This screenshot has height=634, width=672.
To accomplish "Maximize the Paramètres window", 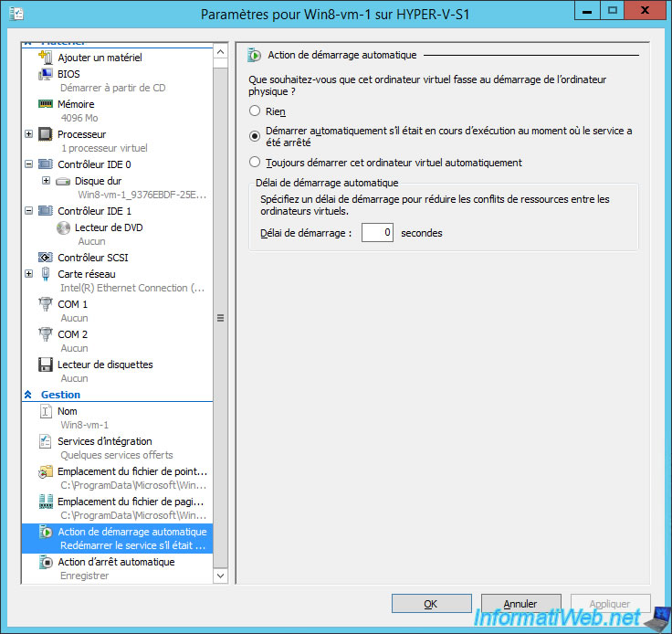I will tap(612, 10).
